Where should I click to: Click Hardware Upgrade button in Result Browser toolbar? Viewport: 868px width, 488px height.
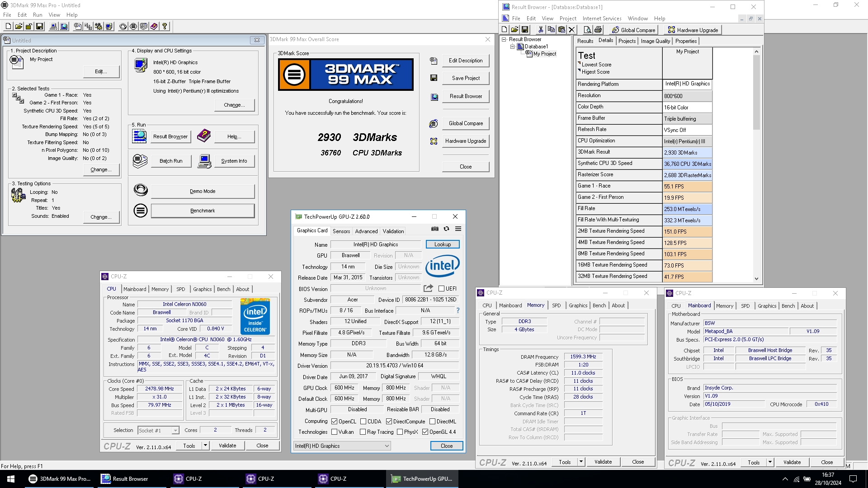693,30
